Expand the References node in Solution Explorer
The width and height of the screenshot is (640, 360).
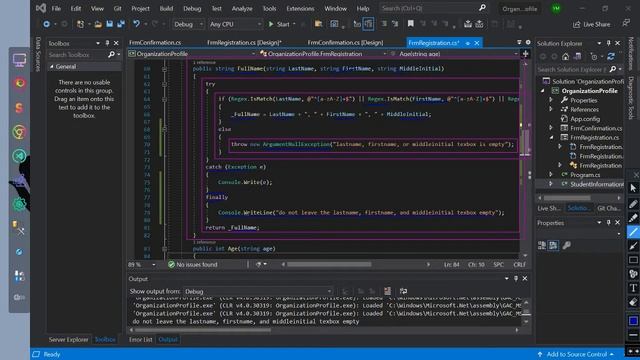(551, 109)
